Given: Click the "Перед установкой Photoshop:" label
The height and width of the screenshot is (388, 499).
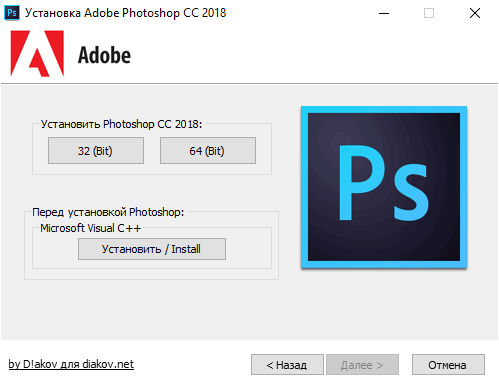Looking at the screenshot, I should click(108, 212).
